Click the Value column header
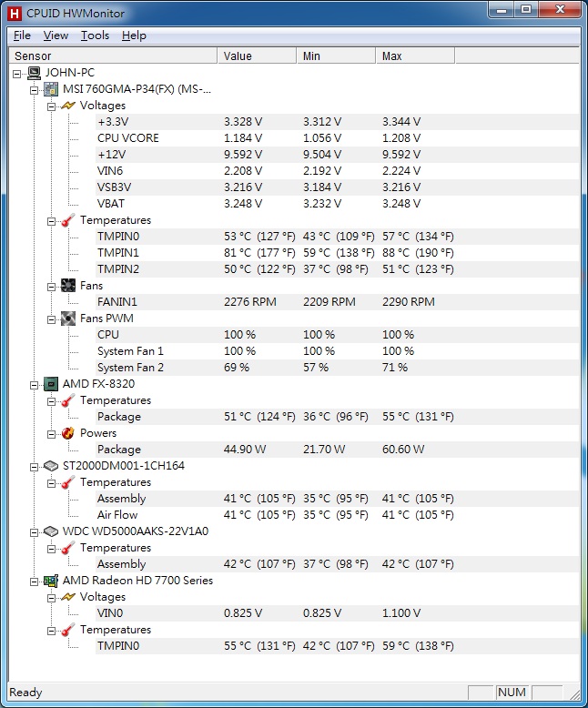The image size is (588, 708). [x=257, y=56]
